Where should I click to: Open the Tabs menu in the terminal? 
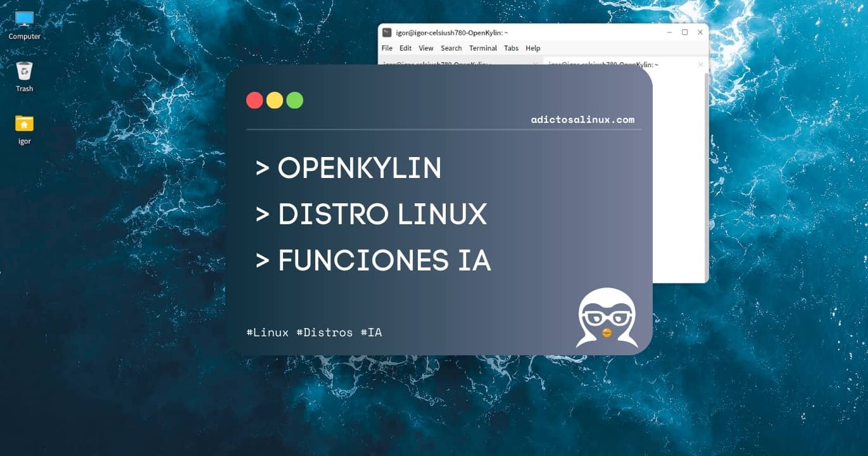(x=511, y=47)
